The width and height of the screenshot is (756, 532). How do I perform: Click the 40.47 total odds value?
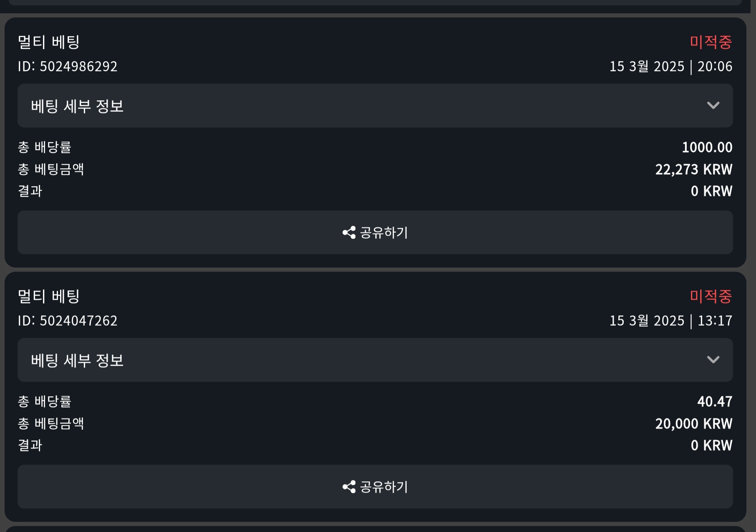click(715, 402)
